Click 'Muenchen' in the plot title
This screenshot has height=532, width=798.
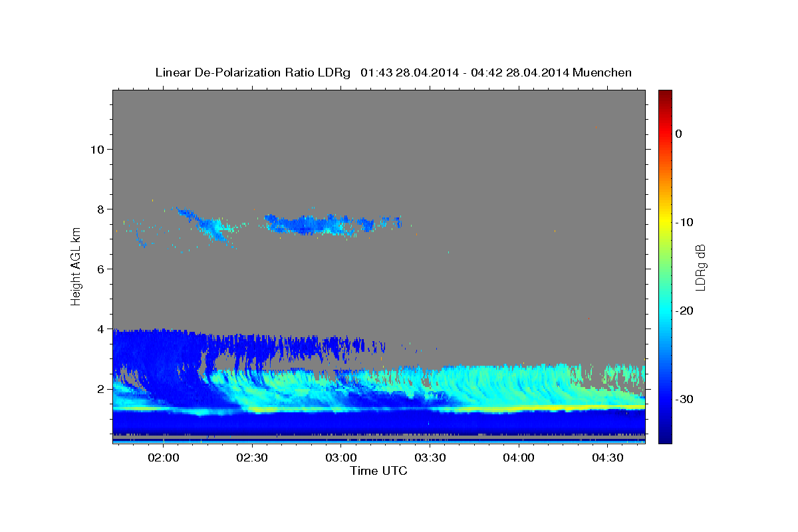tap(602, 72)
